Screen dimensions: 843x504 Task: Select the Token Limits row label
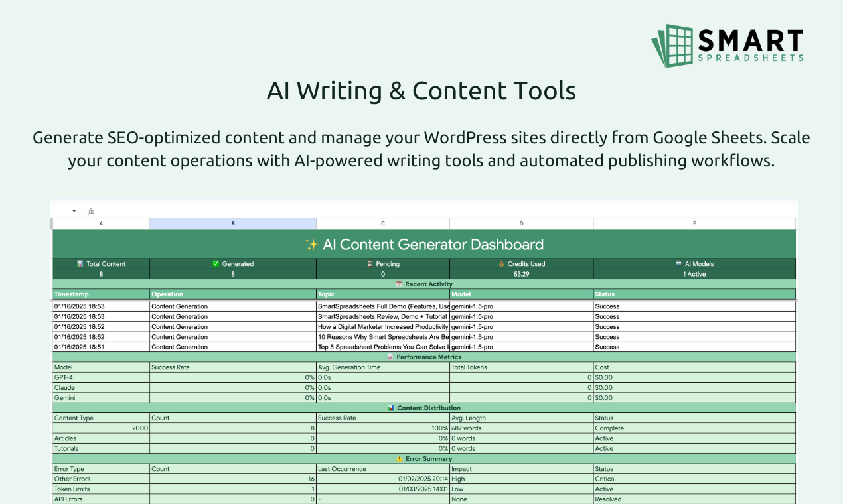click(x=101, y=489)
